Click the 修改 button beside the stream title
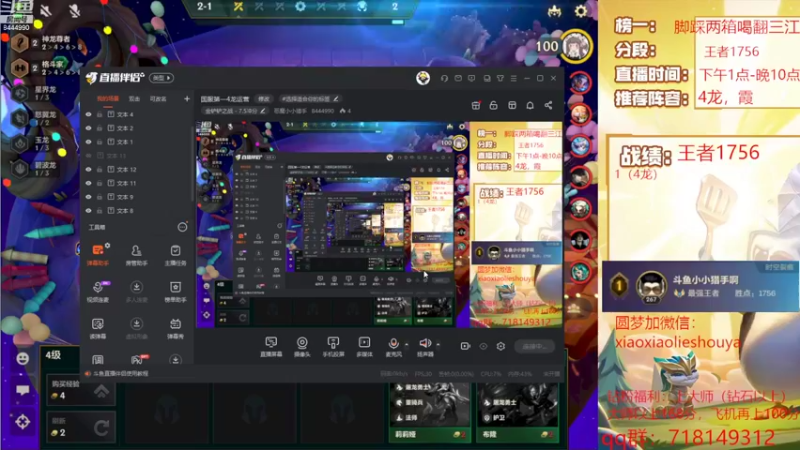 [263, 98]
